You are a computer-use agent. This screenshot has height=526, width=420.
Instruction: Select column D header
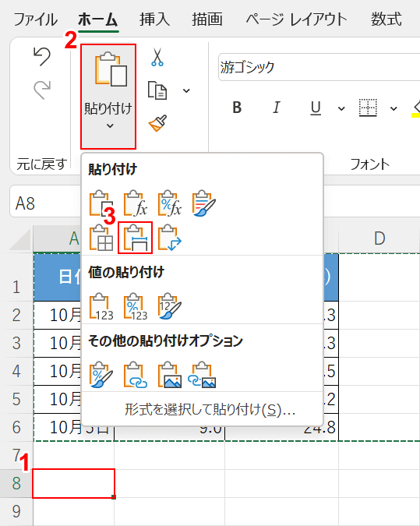[x=379, y=239]
